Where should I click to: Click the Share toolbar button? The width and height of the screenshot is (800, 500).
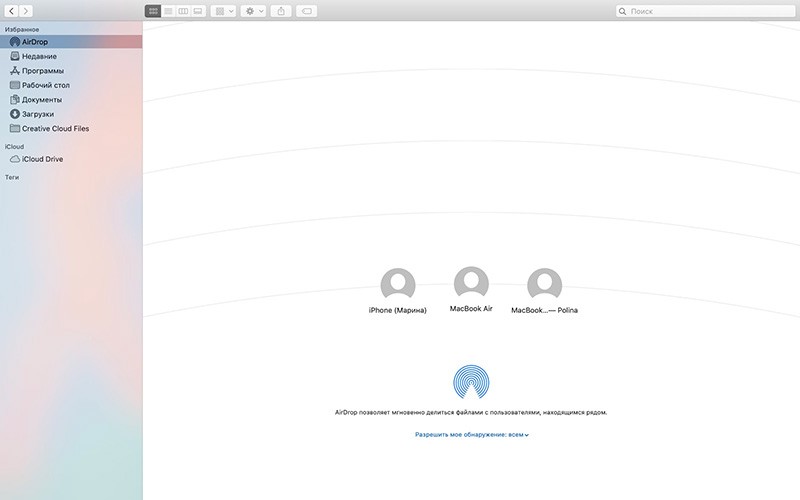281,11
